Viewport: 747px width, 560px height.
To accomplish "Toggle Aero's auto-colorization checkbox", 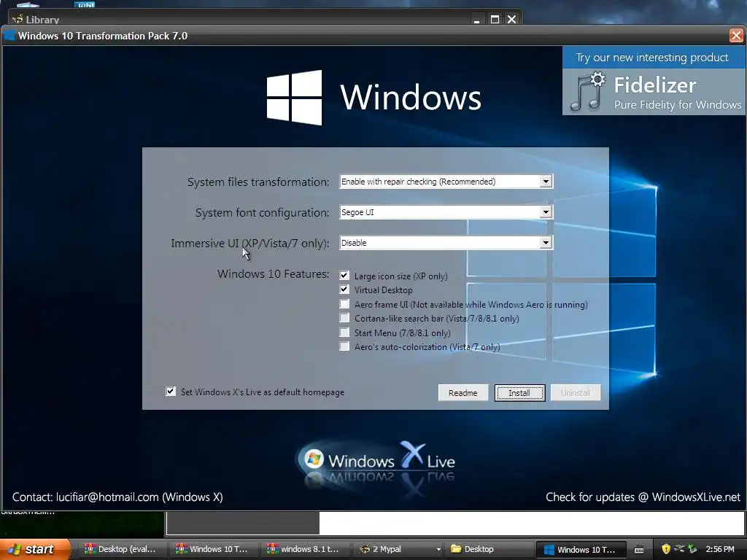I will click(x=344, y=346).
